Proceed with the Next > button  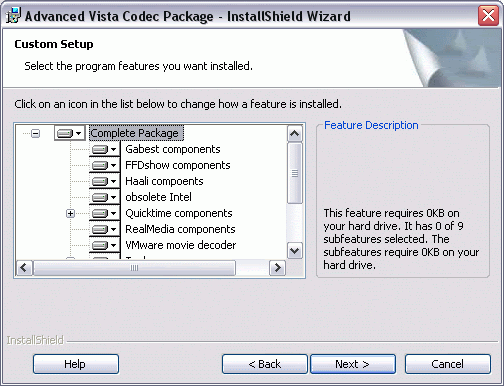point(353,364)
